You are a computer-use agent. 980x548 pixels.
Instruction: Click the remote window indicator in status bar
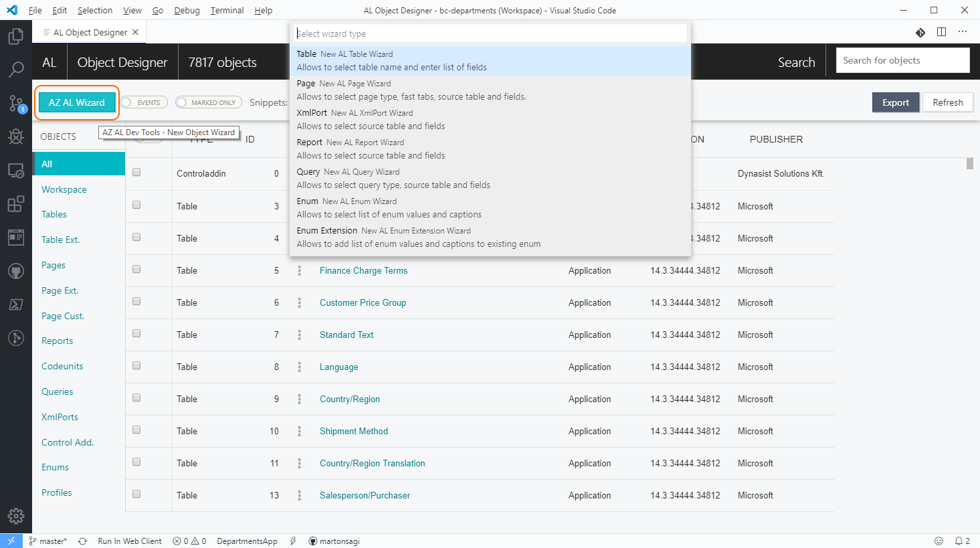coord(11,541)
